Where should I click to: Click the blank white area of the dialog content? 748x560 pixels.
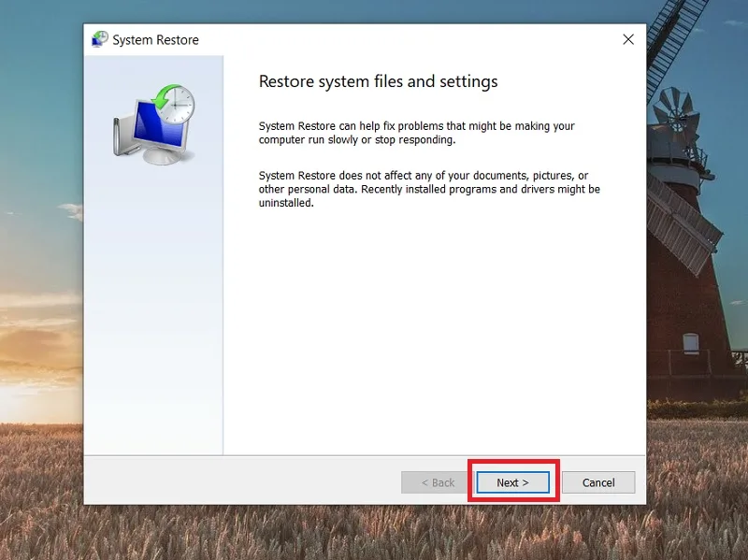click(434, 334)
